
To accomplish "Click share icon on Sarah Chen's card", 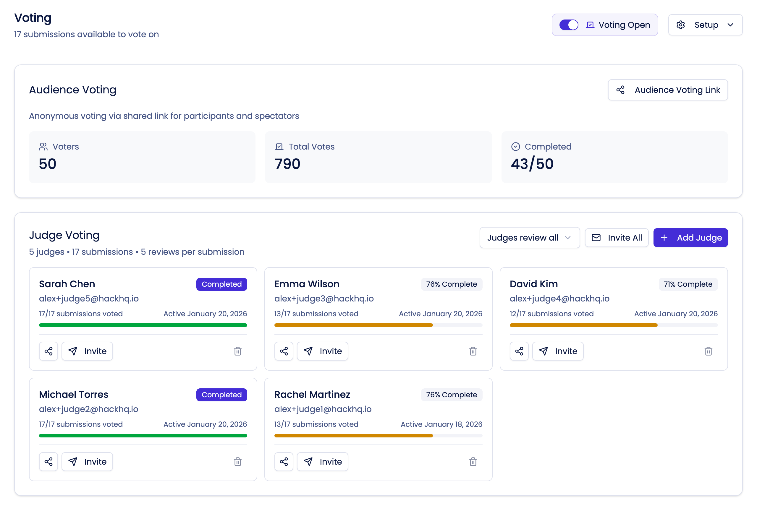I will point(48,351).
